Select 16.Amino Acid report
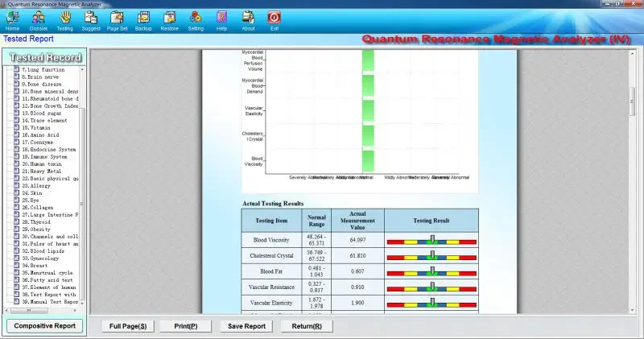 click(x=41, y=134)
